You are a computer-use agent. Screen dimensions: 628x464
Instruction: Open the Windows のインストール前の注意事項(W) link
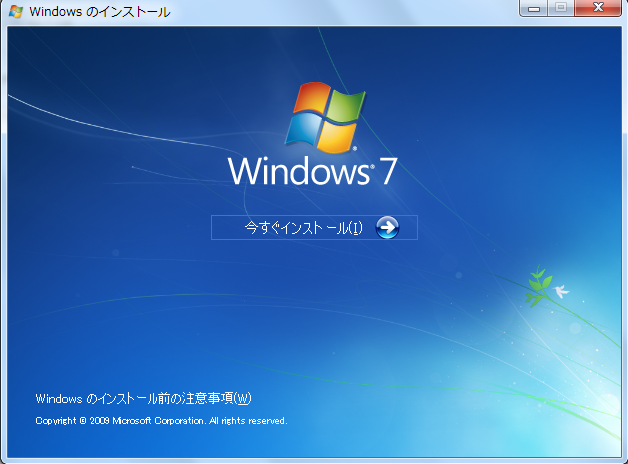tap(143, 398)
